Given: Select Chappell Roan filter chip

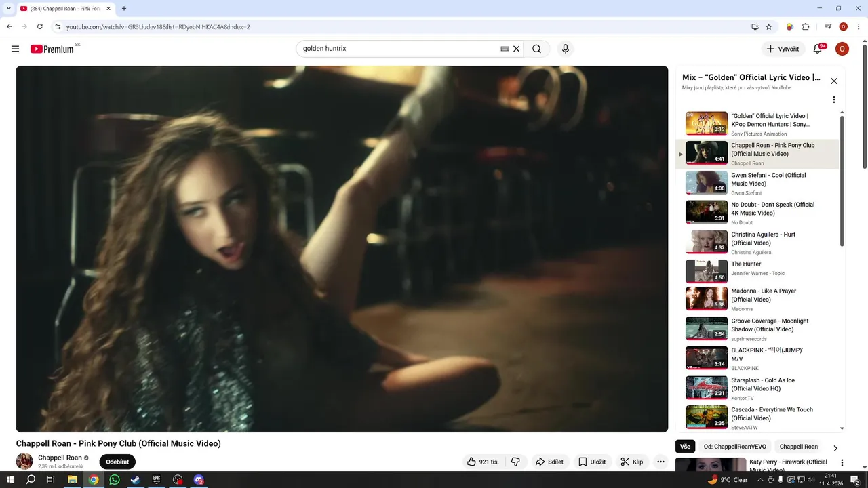Looking at the screenshot, I should coord(798,447).
